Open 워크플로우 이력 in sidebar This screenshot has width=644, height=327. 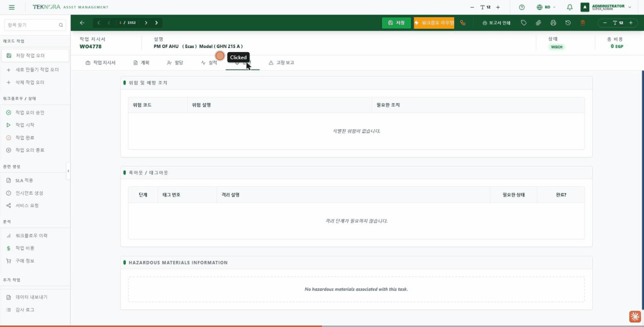35,236
